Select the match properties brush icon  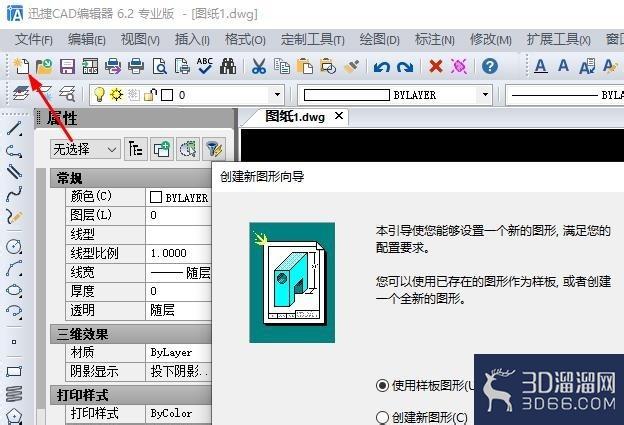click(351, 66)
